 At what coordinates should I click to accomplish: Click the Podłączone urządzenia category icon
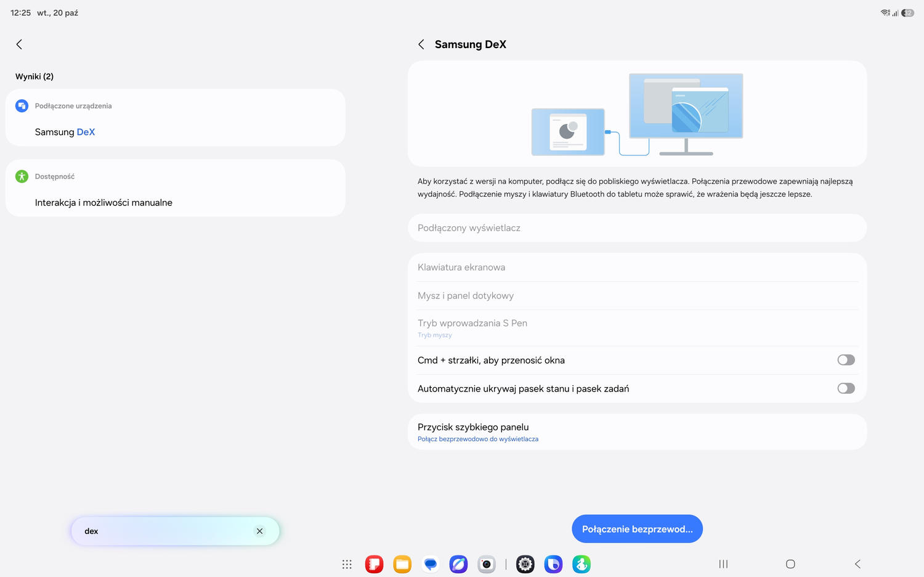22,106
